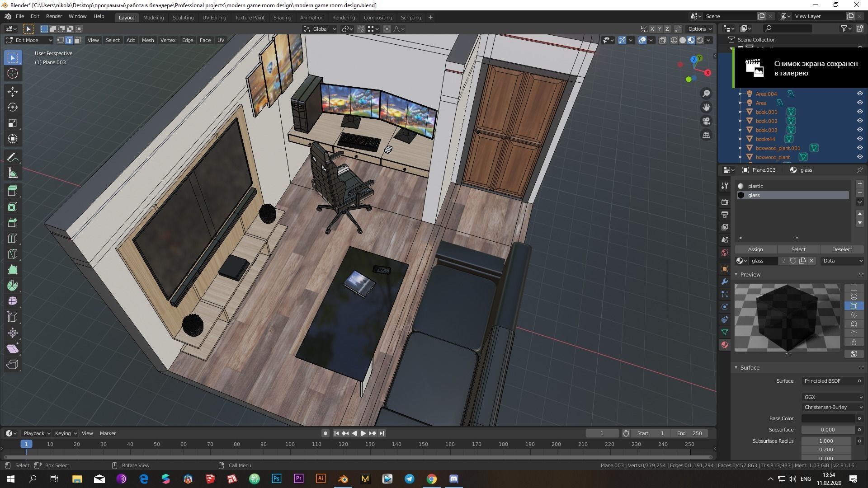This screenshot has width=868, height=488.
Task: Enable face select mode
Action: click(77, 40)
